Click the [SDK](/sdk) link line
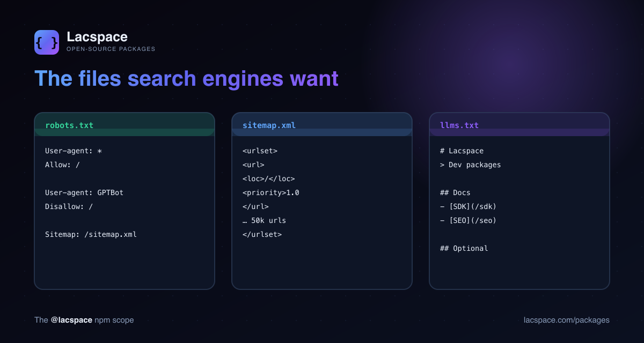The image size is (644, 343). click(x=469, y=207)
